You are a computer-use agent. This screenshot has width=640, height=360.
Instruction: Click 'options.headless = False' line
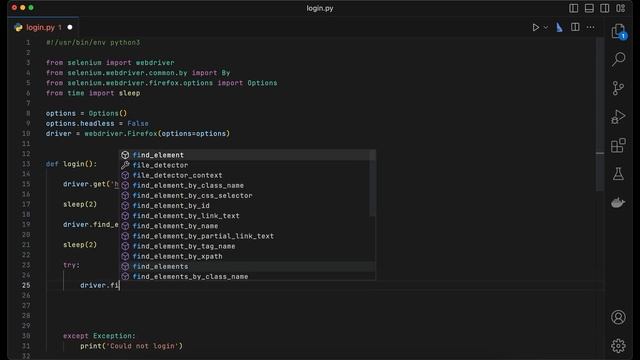[97, 124]
